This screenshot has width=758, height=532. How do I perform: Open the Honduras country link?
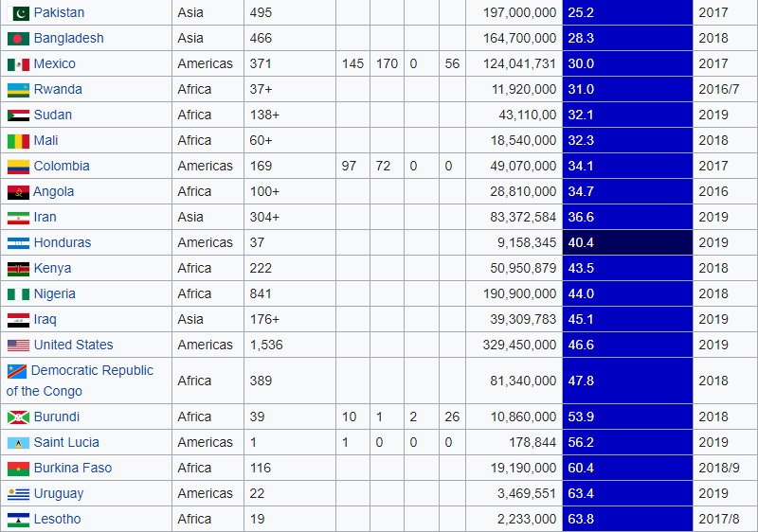click(63, 242)
